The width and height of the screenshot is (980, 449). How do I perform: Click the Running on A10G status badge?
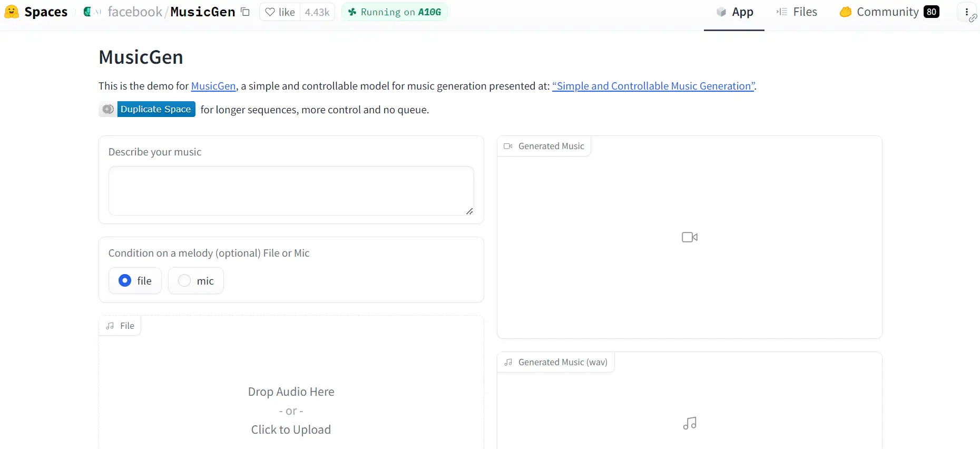tap(395, 12)
